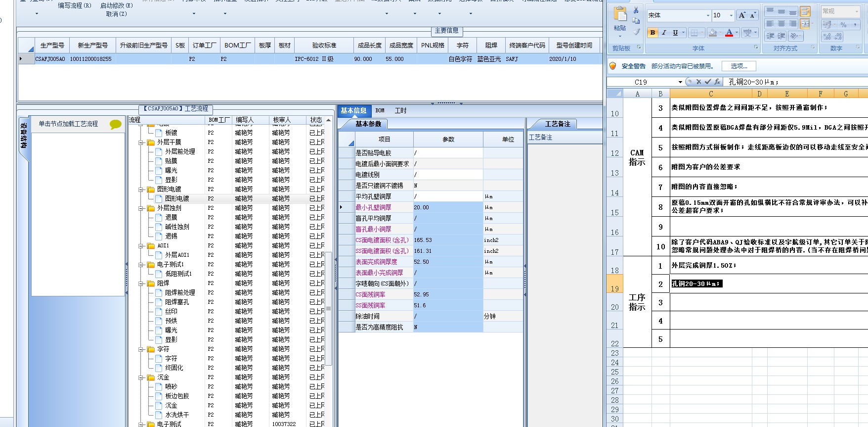
Task: Toggle the Wrap Text button
Action: 805,11
